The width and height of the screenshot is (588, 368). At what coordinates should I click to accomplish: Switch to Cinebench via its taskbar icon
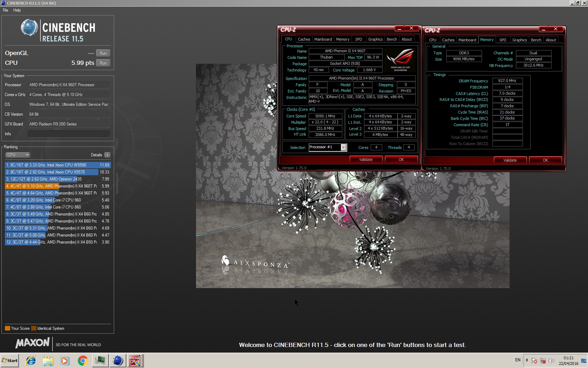click(x=118, y=361)
